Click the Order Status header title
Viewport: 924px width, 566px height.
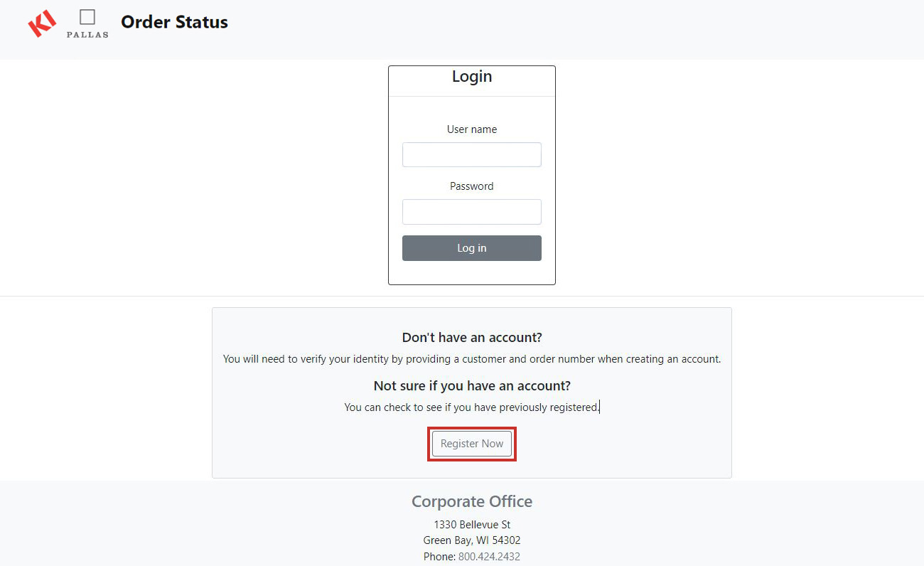[174, 22]
